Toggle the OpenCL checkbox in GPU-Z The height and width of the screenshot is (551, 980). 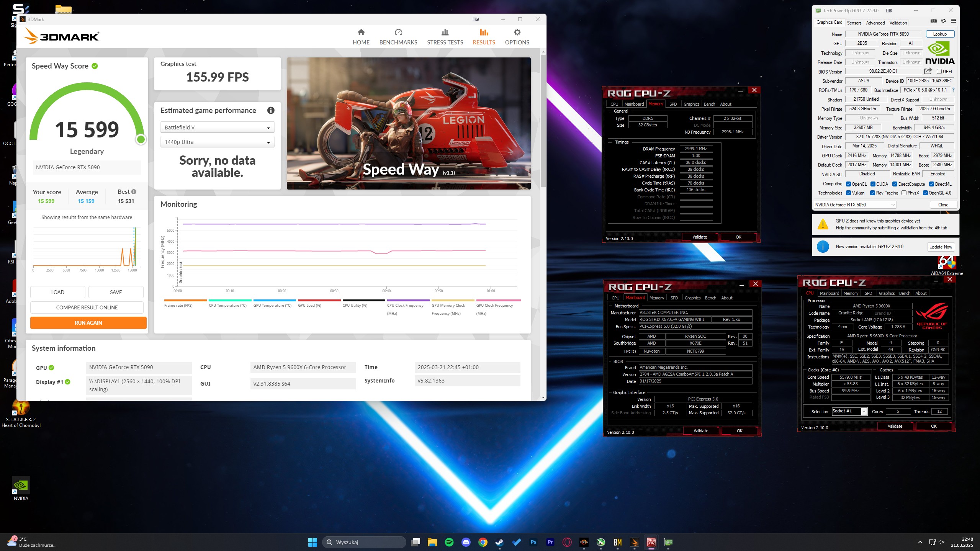point(848,184)
